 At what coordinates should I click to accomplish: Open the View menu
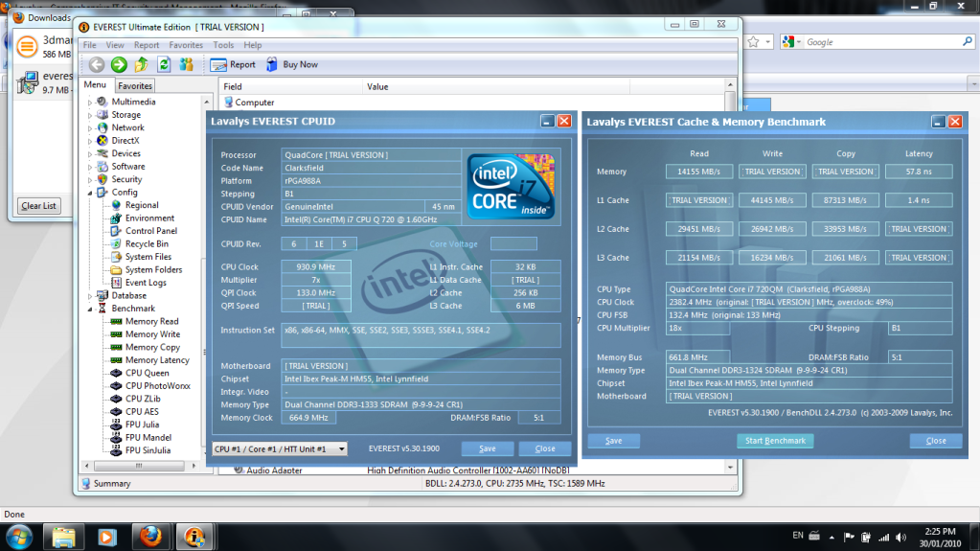point(115,45)
